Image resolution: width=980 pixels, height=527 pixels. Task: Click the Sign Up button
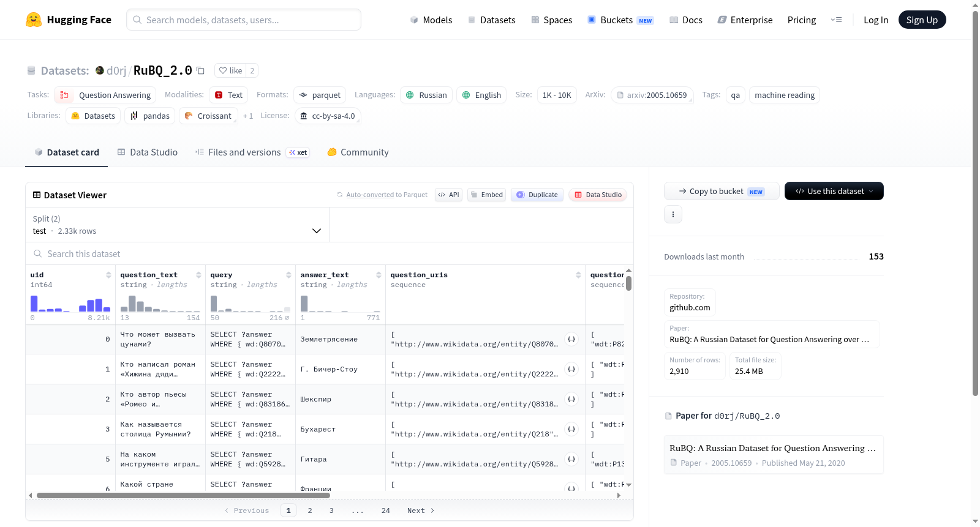(x=922, y=20)
